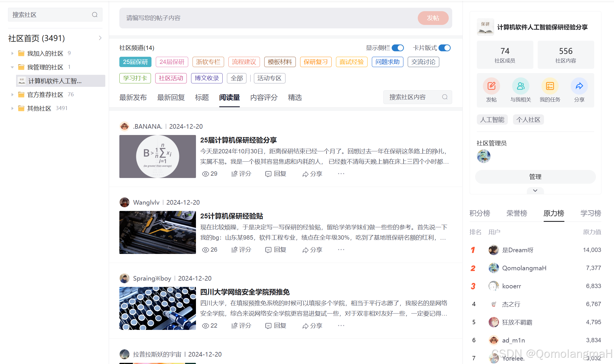Click the red 发帖 publish button
The width and height of the screenshot is (614, 364).
click(433, 18)
